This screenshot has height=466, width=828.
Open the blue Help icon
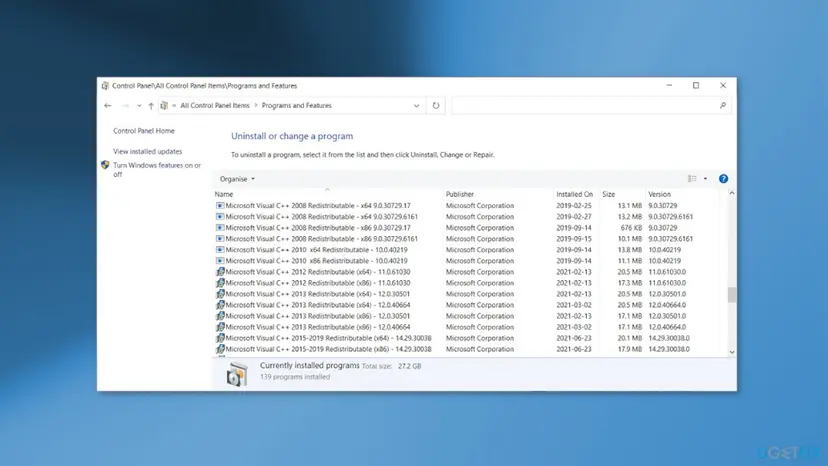(x=723, y=179)
